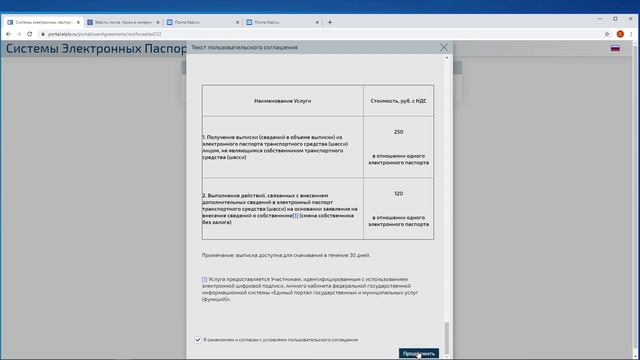Click the 'Стоимость, руб. с НДС' header
Screen dimensions: 640x360
398,101
